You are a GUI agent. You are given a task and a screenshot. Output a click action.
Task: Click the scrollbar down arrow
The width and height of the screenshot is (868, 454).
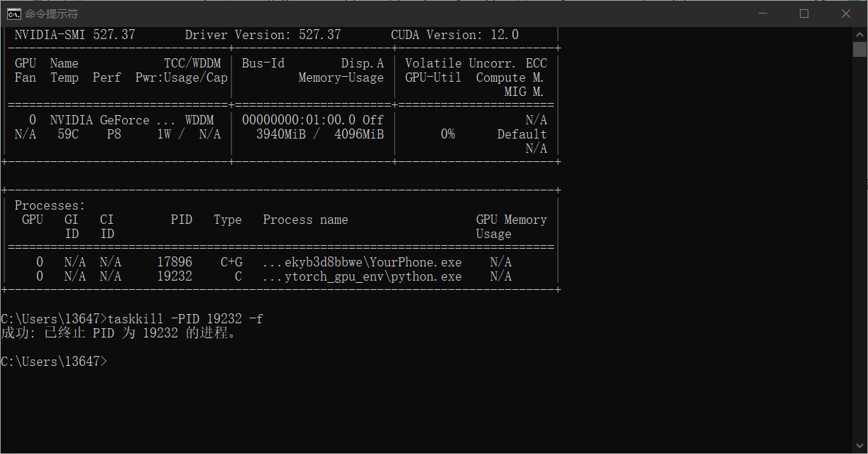[x=859, y=446]
